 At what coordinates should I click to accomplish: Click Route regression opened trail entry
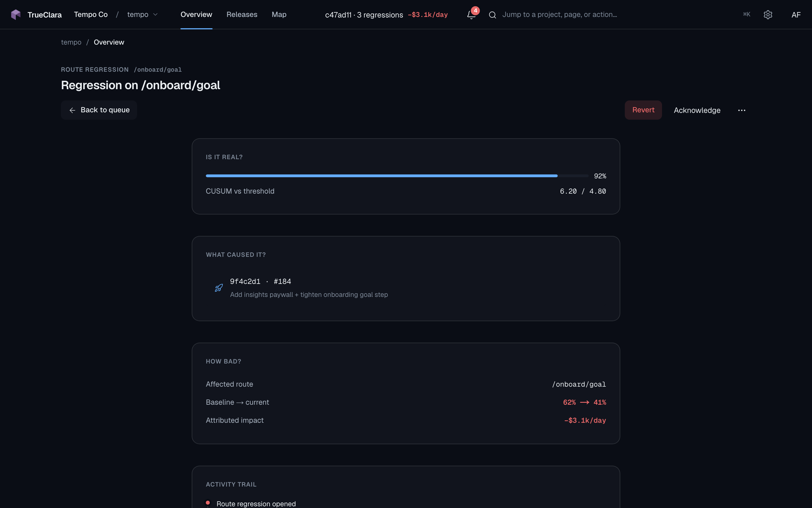pos(256,504)
